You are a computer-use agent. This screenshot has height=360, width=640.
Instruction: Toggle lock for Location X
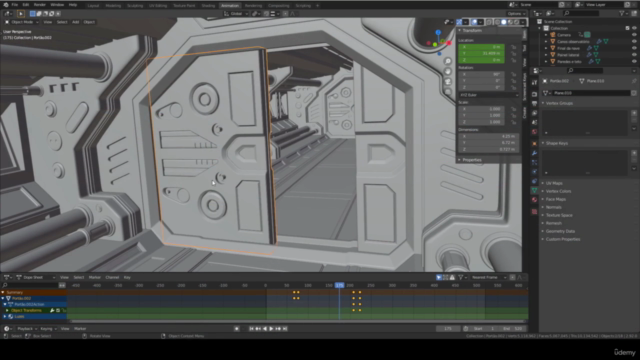click(x=513, y=47)
